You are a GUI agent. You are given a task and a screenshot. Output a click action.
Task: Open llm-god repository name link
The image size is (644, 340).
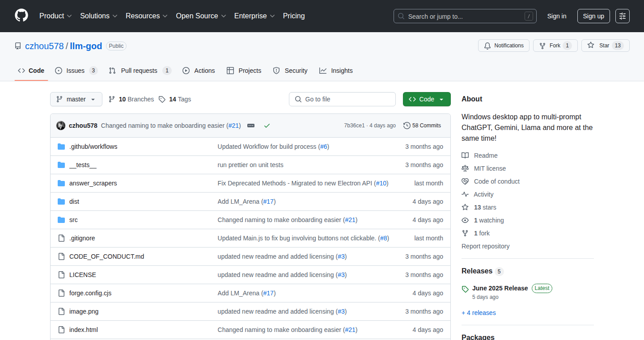click(x=86, y=46)
